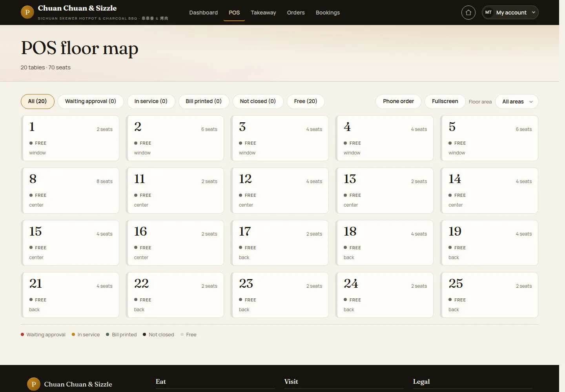This screenshot has width=565, height=392.
Task: Click the gold P logo badge in header
Action: [27, 12]
